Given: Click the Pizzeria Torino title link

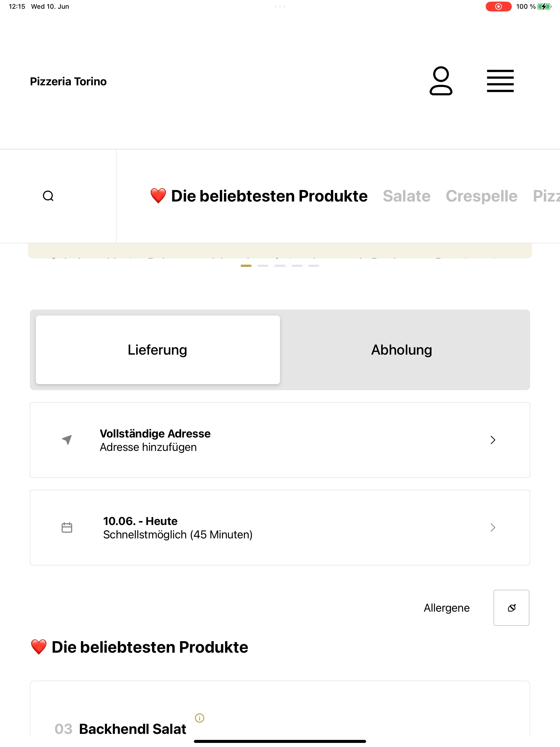Looking at the screenshot, I should coord(68,81).
